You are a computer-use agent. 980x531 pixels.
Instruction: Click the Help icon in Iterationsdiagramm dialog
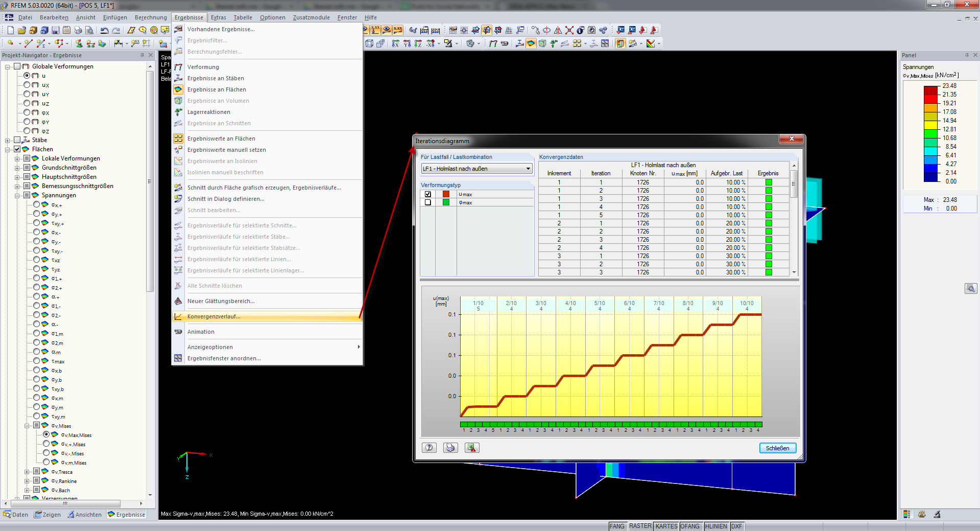click(429, 448)
